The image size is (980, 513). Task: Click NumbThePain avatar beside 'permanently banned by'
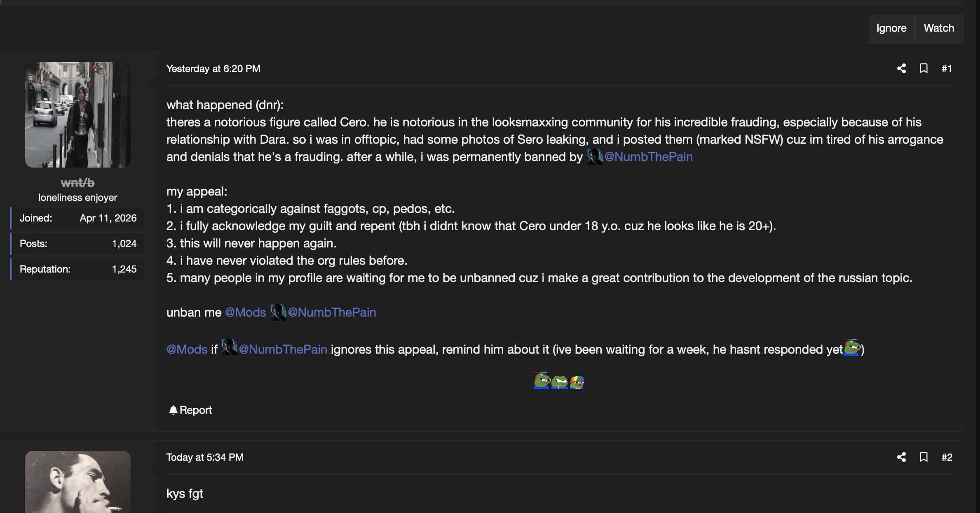[x=594, y=157]
